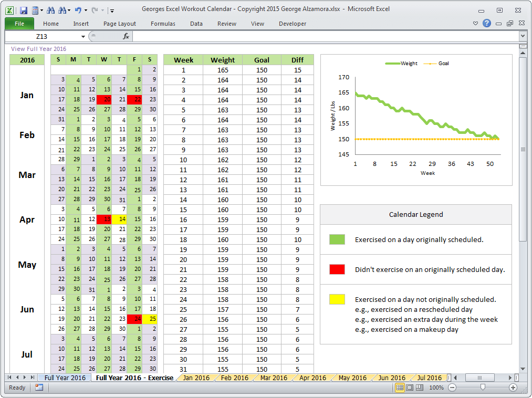Click the horizontal scrollbar thumb
Screen dimensions: 532x398
click(x=480, y=378)
